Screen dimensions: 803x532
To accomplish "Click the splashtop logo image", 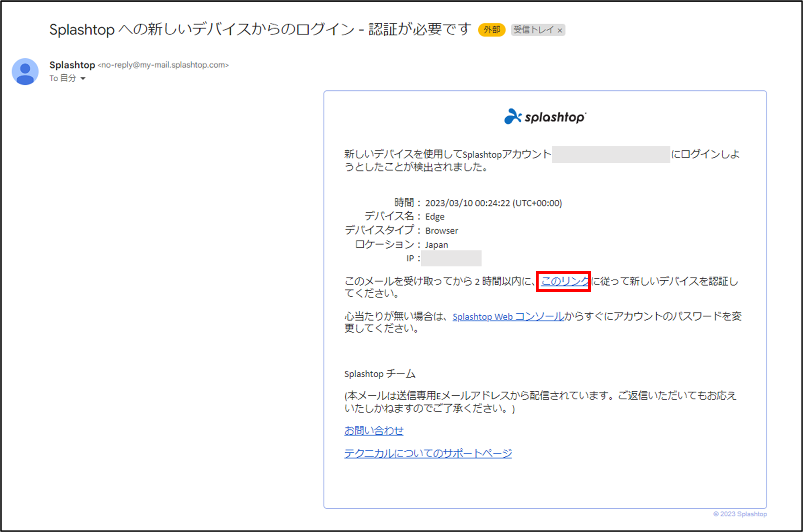I will (545, 117).
